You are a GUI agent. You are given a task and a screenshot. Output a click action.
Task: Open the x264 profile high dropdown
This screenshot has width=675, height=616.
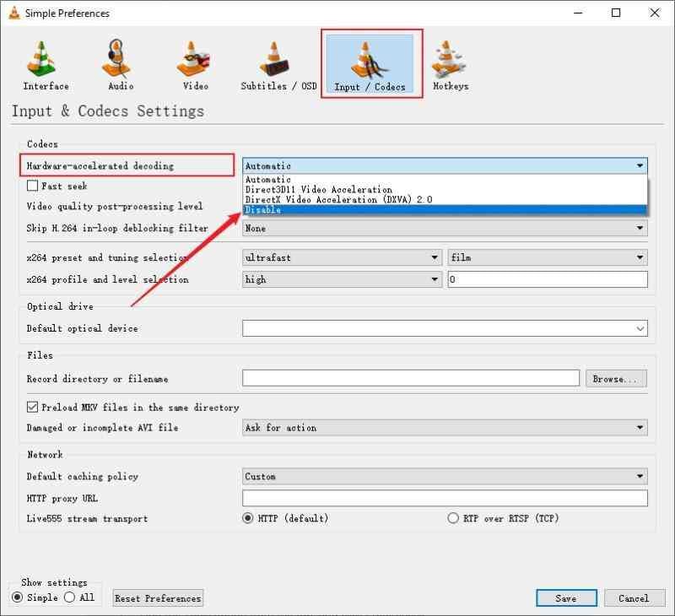(342, 279)
